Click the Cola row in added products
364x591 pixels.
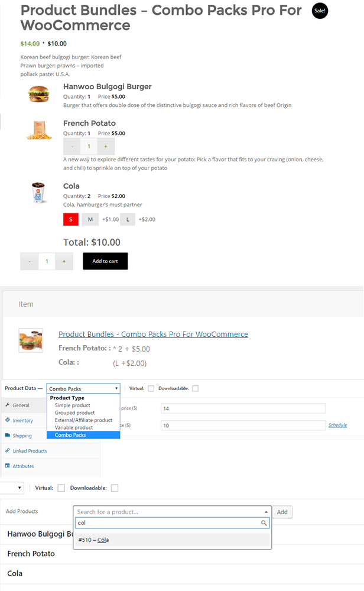coord(182,573)
